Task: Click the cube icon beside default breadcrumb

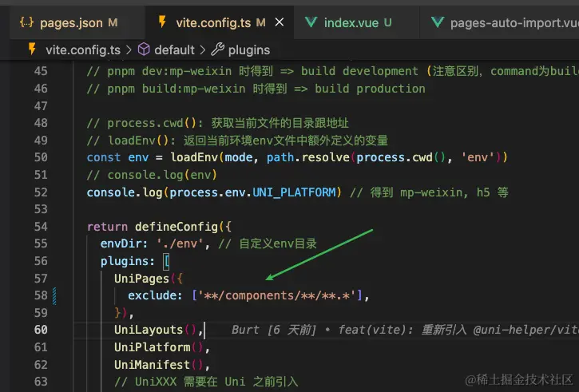Action: tap(144, 49)
